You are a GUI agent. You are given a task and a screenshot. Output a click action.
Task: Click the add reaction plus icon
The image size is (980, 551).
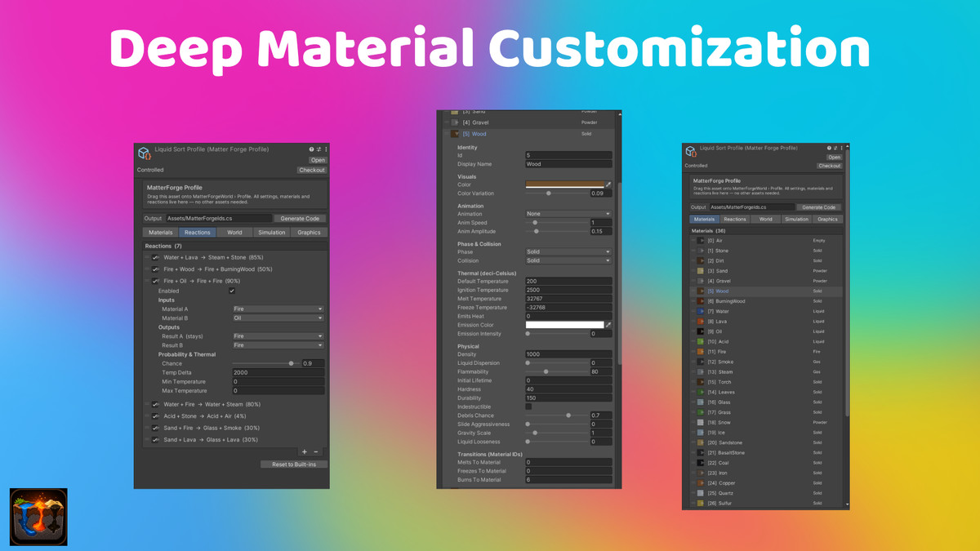[x=305, y=451]
